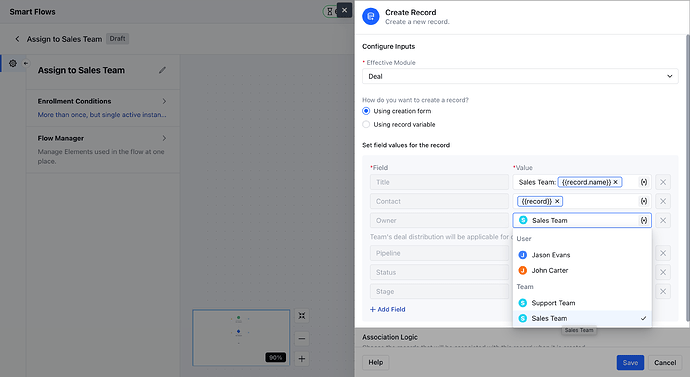690x377 pixels.
Task: Choose John Carter from the user list
Action: point(582,271)
